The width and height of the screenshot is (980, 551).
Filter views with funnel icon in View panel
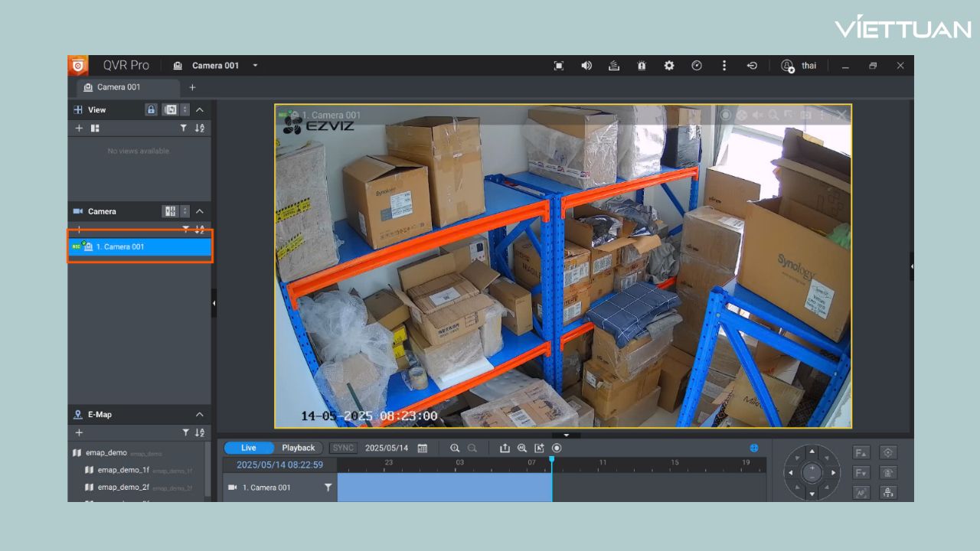(184, 128)
